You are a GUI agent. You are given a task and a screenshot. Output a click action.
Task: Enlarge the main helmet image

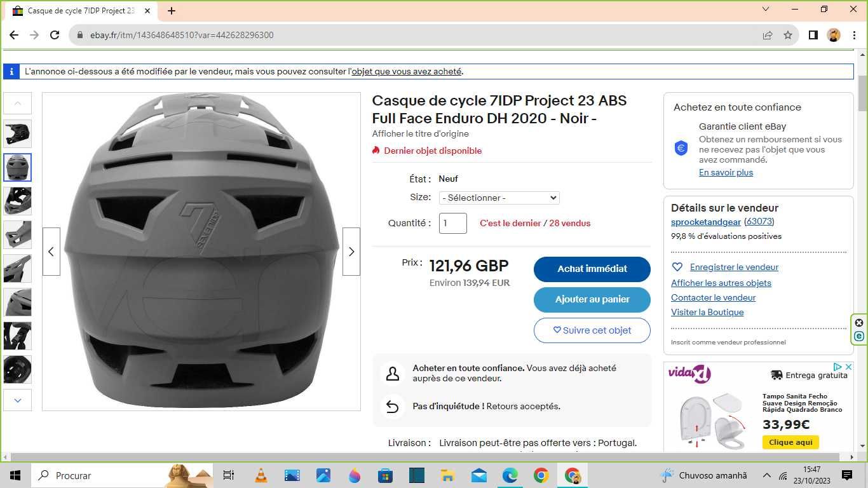point(201,252)
